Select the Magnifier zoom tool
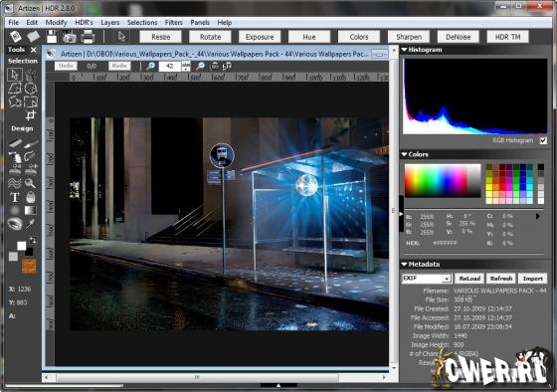The width and height of the screenshot is (557, 392). click(x=31, y=183)
